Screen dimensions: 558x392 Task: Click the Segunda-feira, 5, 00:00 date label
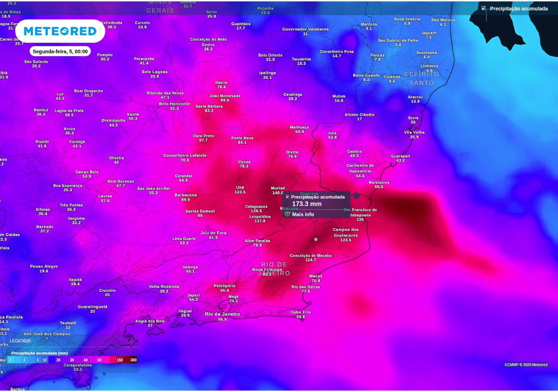60,52
